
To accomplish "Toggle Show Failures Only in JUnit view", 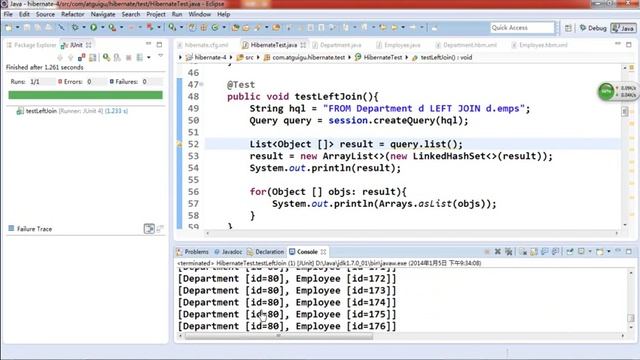I will coord(82,57).
